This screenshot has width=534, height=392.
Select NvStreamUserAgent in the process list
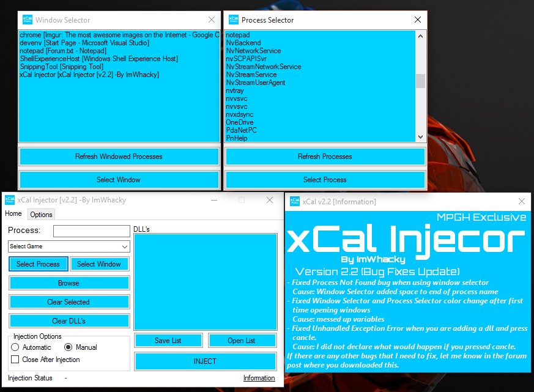click(x=320, y=83)
